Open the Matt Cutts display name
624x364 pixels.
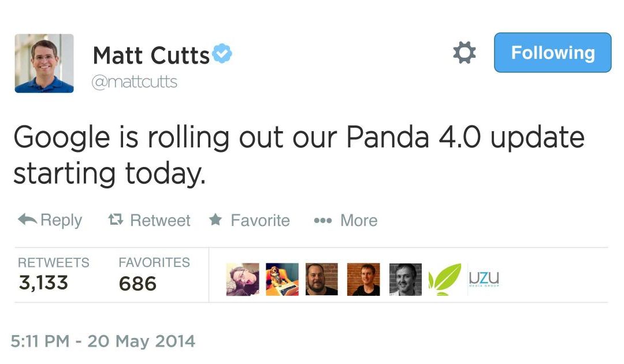tap(151, 55)
